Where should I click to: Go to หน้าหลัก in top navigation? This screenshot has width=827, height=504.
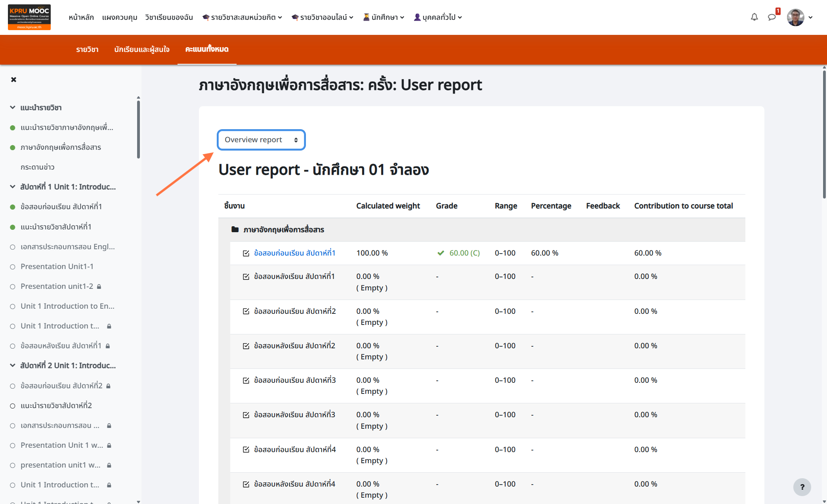81,17
